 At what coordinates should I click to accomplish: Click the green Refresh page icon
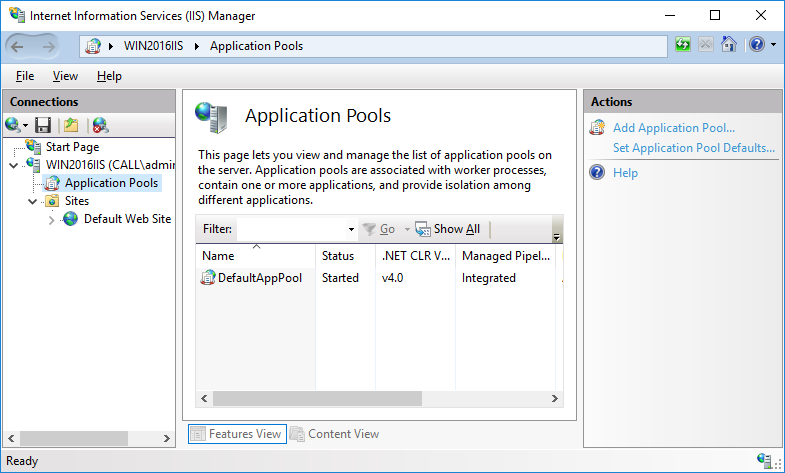tap(682, 45)
